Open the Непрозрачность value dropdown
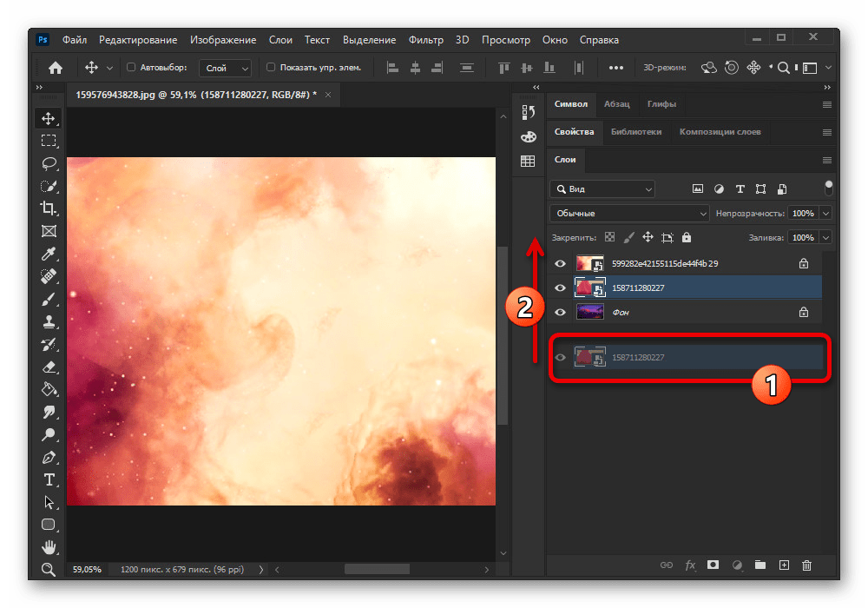The image size is (868, 608). click(x=825, y=213)
